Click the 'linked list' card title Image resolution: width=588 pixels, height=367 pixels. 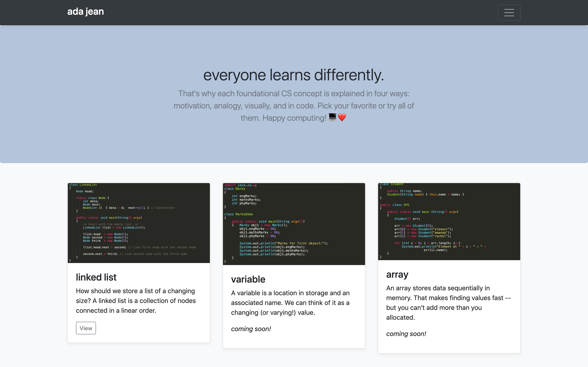(x=96, y=277)
